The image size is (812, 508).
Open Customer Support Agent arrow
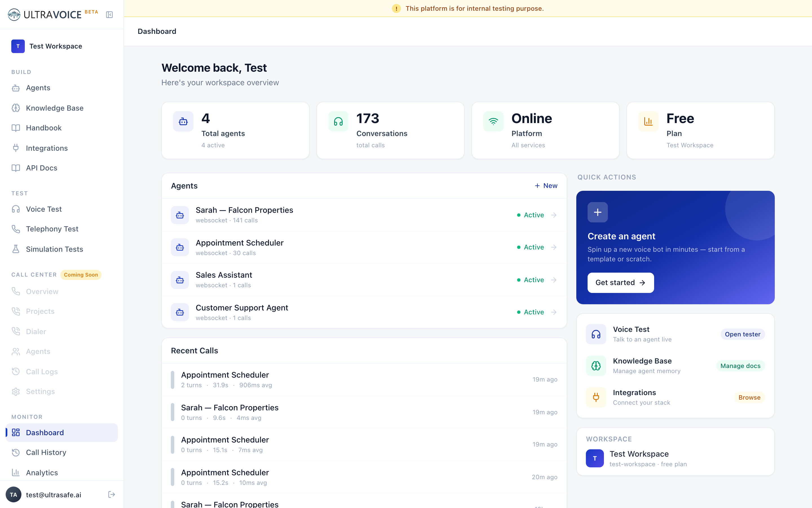(554, 312)
